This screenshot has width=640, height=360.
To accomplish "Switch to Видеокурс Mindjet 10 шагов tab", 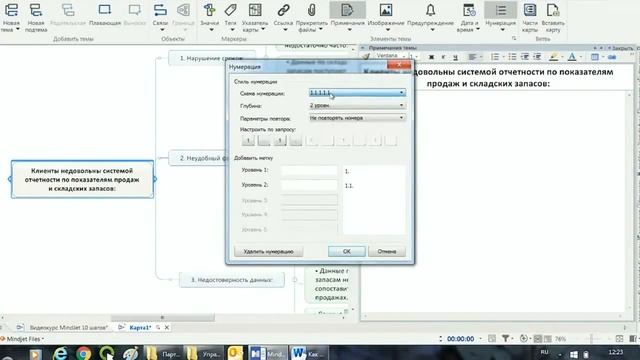I will [69, 327].
